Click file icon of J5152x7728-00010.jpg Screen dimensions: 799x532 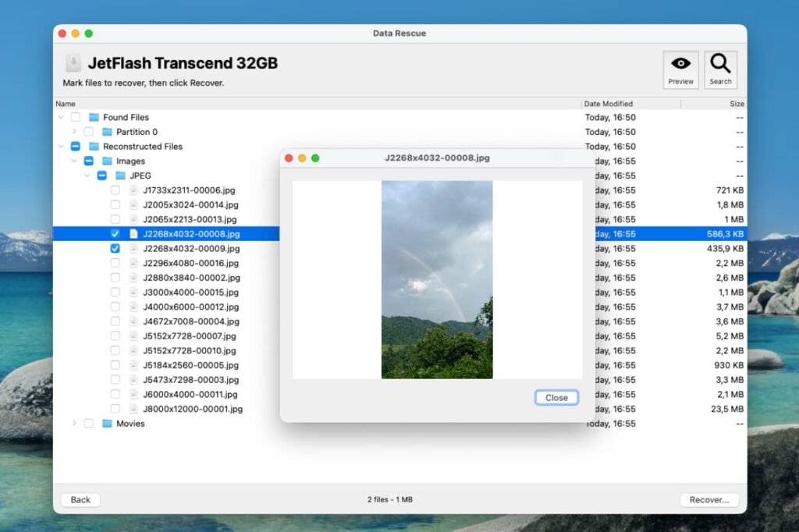[x=133, y=350]
